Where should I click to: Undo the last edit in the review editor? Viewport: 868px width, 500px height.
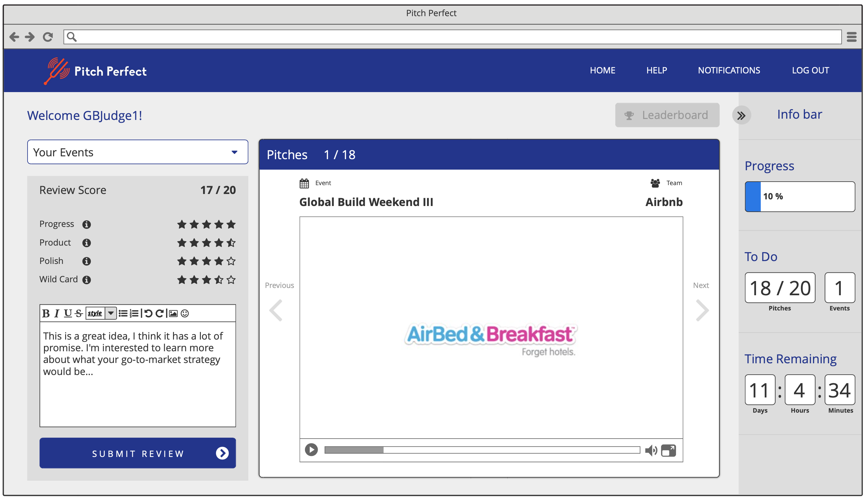148,313
